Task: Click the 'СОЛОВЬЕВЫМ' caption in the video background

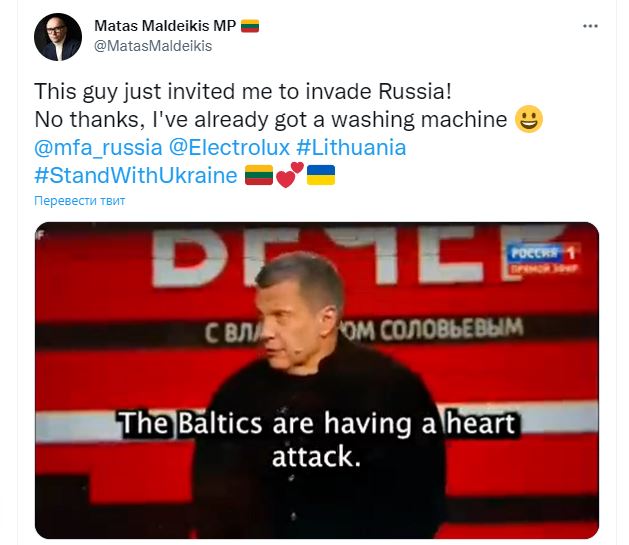Action: coord(452,329)
